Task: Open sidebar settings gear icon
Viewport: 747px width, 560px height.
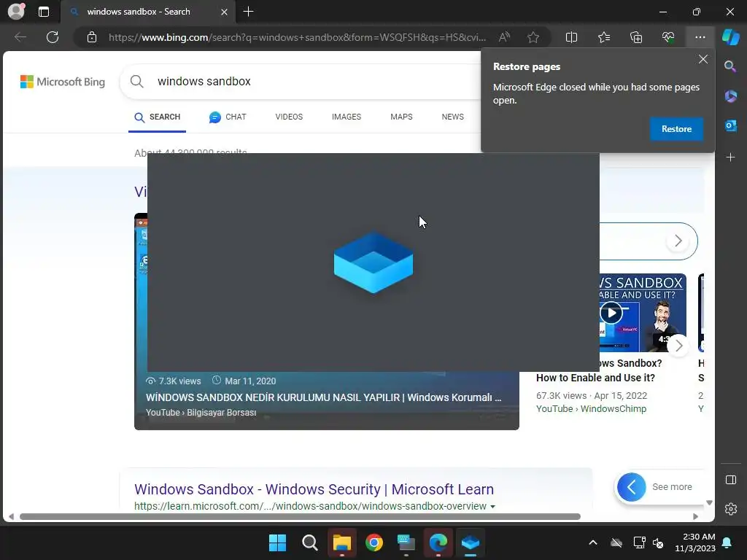Action: [x=730, y=509]
